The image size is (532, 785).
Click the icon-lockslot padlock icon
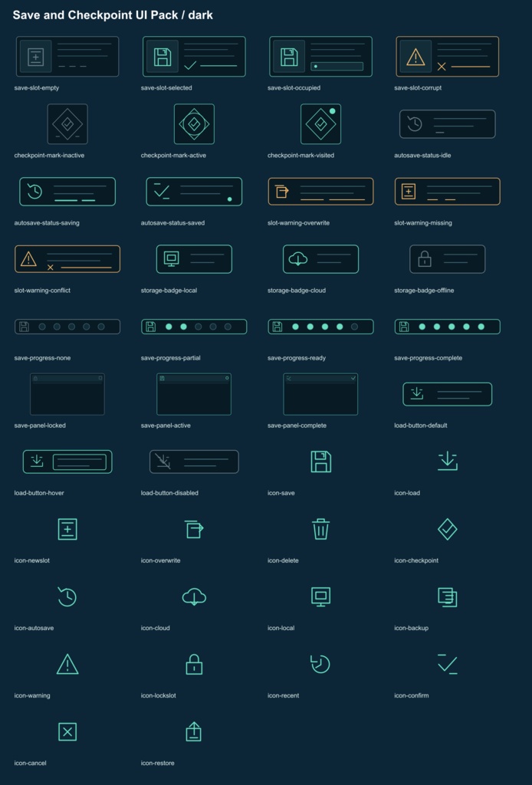pos(194,665)
